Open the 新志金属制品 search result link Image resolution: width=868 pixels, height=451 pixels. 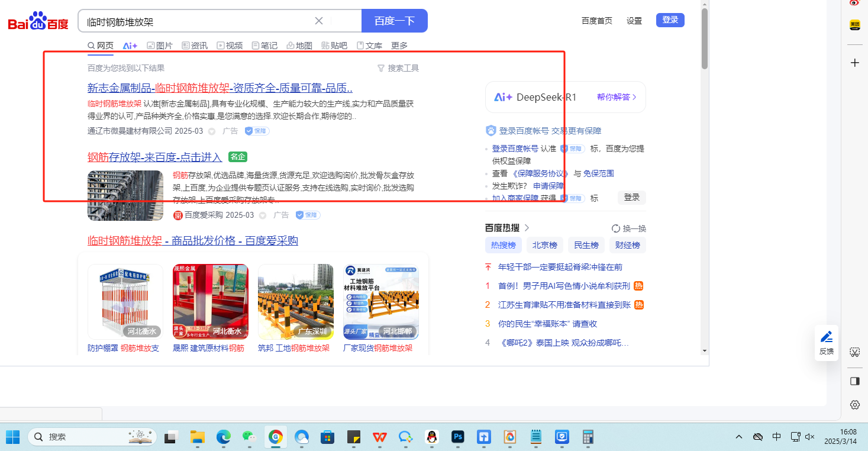coord(220,88)
